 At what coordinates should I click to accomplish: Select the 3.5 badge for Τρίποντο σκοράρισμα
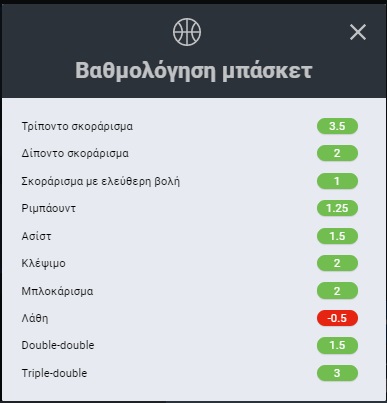click(x=337, y=126)
